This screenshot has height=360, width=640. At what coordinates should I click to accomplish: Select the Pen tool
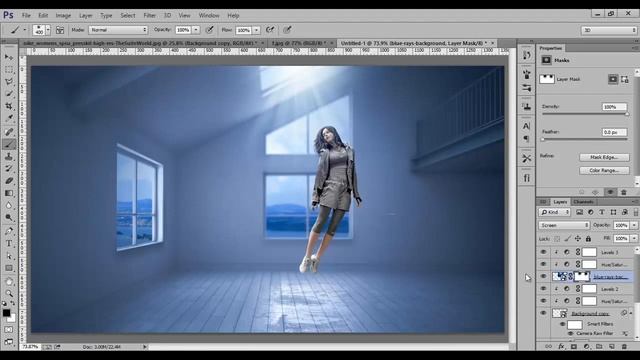coord(9,231)
